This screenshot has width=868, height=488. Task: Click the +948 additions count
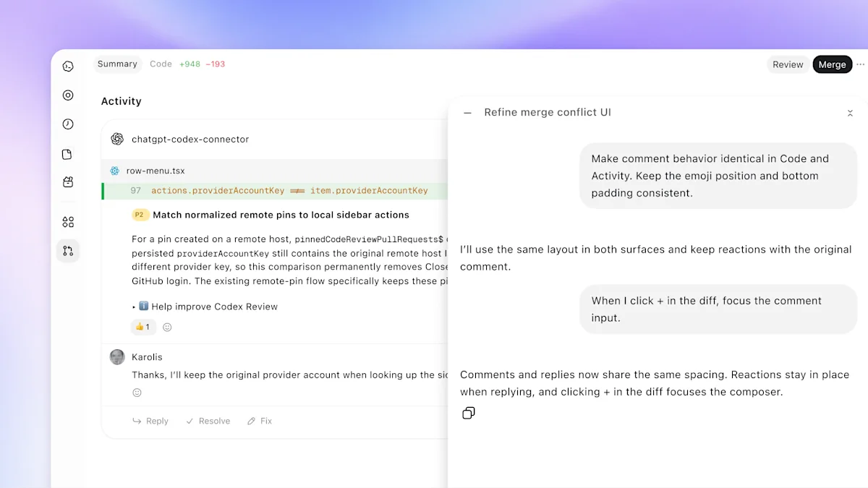(190, 64)
